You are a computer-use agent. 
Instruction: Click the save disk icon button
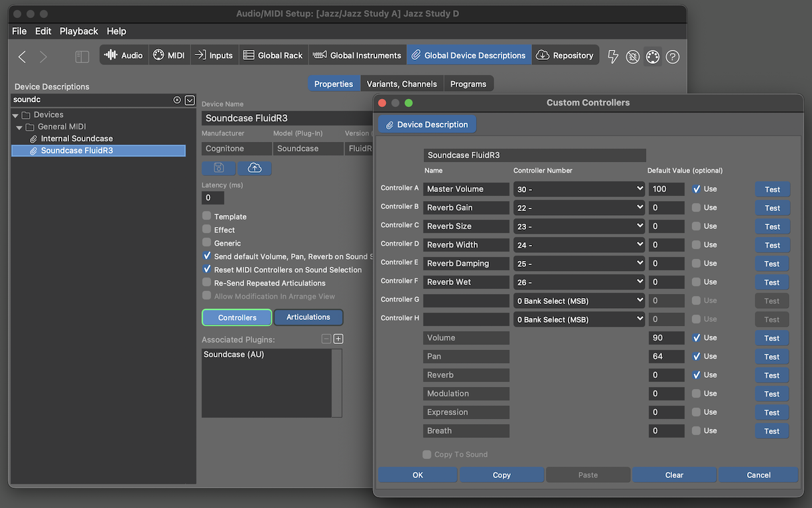[x=219, y=169]
